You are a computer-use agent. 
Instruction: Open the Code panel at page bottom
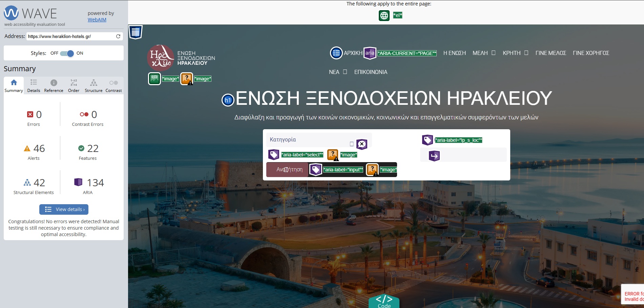coord(384,301)
